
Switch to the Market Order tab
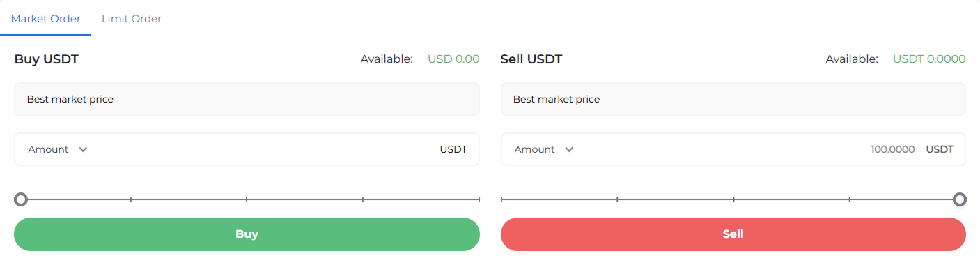tap(46, 19)
